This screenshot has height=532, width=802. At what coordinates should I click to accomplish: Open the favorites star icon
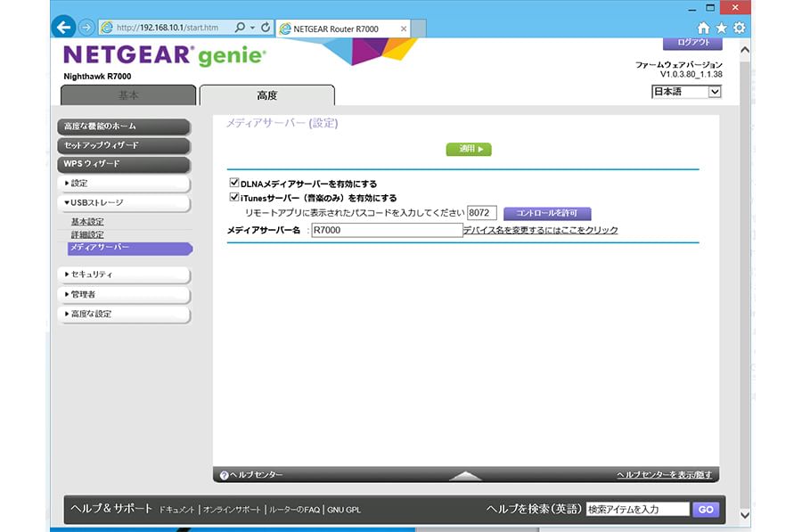[x=721, y=29]
